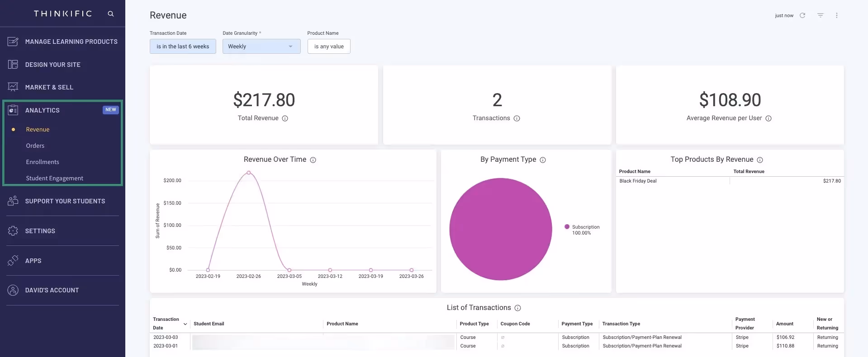Image resolution: width=868 pixels, height=357 pixels.
Task: Open Manage Learning Products section
Action: [x=62, y=42]
